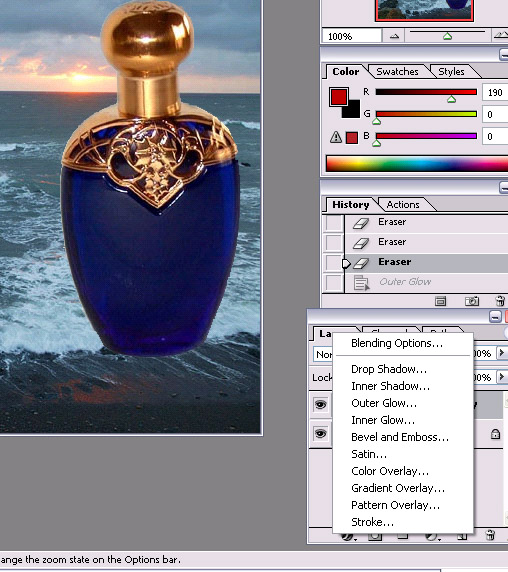The width and height of the screenshot is (508, 572).
Task: Click the G color slider track
Action: (426, 114)
